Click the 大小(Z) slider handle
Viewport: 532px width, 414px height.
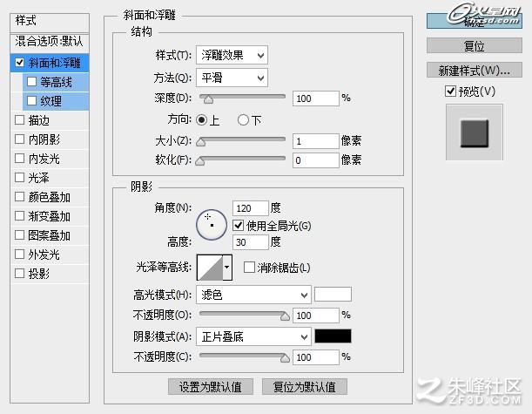coord(201,141)
